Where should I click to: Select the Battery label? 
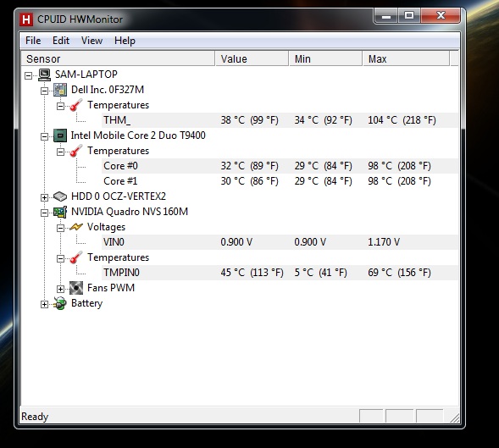(87, 303)
